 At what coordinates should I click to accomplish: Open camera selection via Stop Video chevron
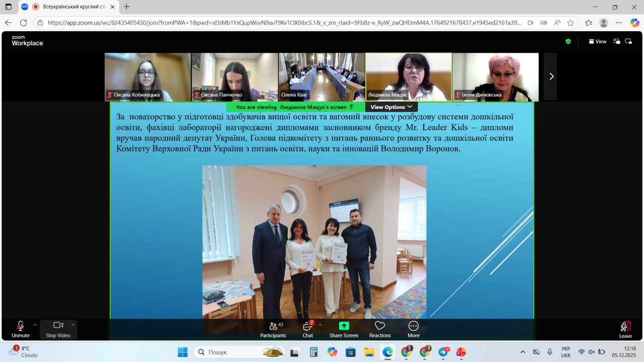(73, 324)
